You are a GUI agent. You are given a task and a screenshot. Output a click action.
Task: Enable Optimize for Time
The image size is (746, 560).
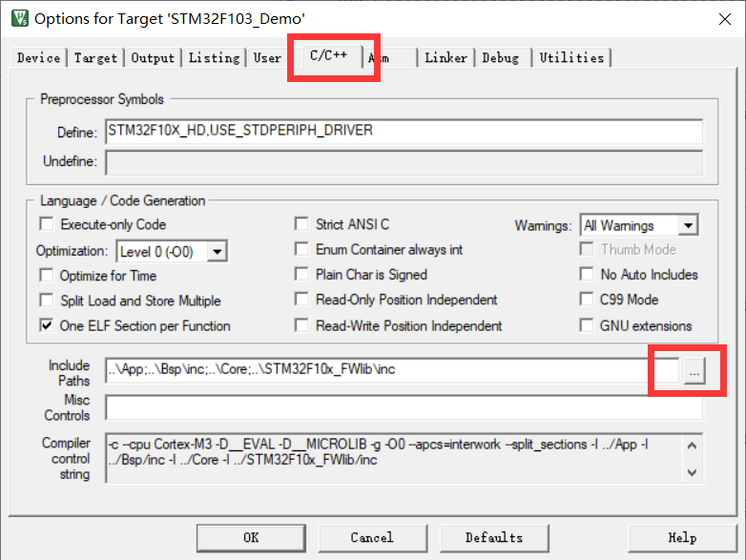[x=47, y=275]
